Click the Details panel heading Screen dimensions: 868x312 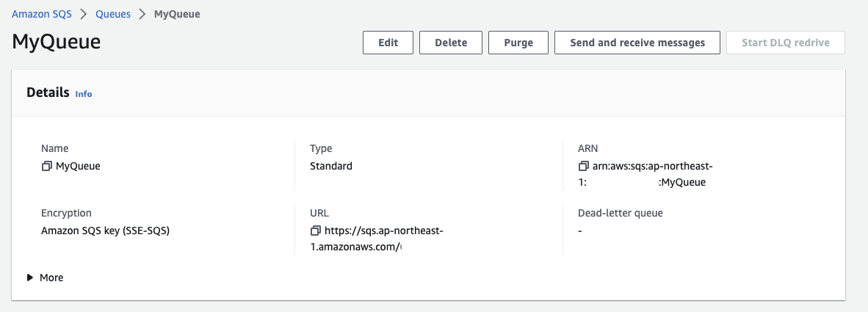48,92
